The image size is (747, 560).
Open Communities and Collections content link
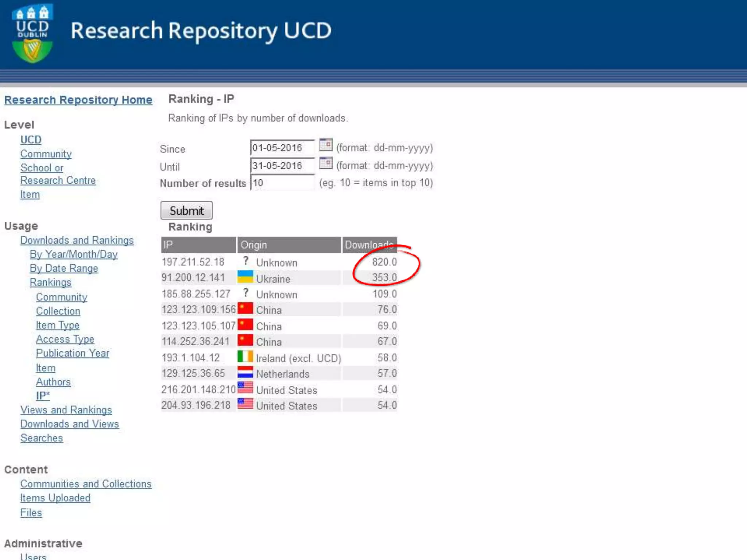(86, 484)
